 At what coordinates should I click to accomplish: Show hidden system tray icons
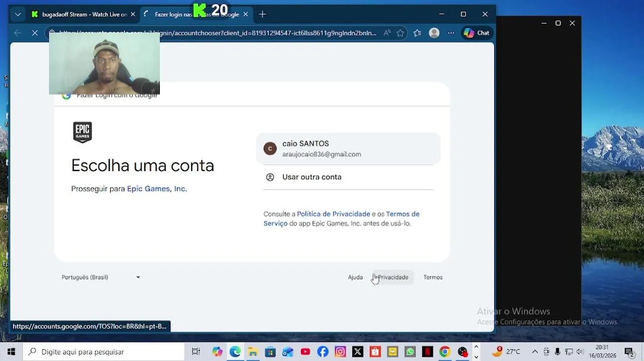click(535, 352)
